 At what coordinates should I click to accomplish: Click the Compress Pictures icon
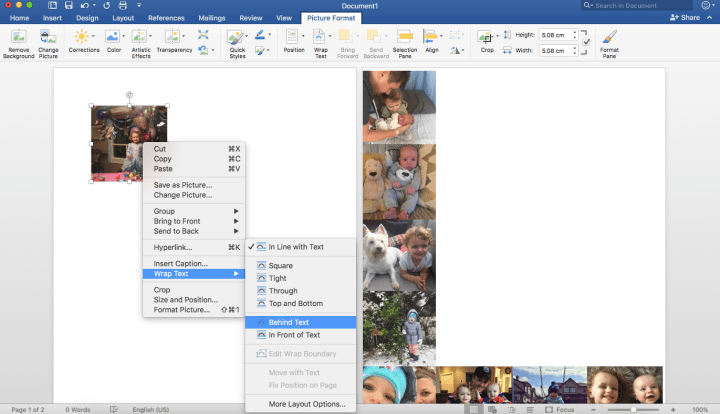tap(203, 35)
